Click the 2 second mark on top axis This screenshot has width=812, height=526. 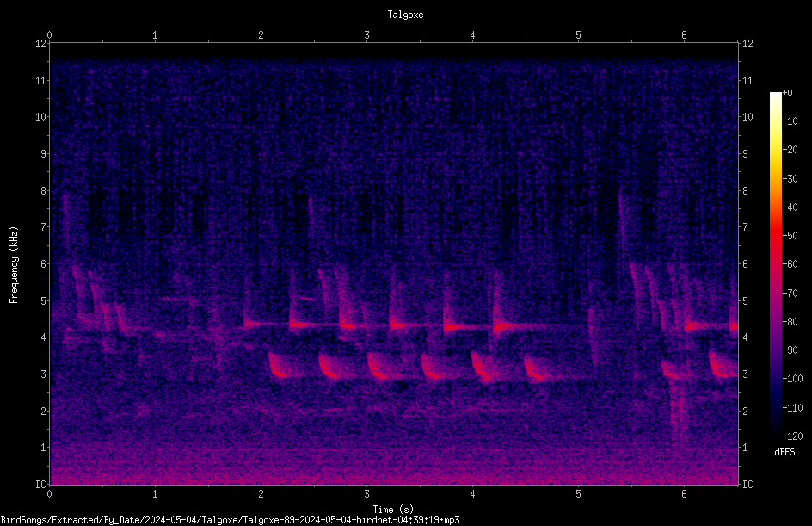(x=261, y=35)
